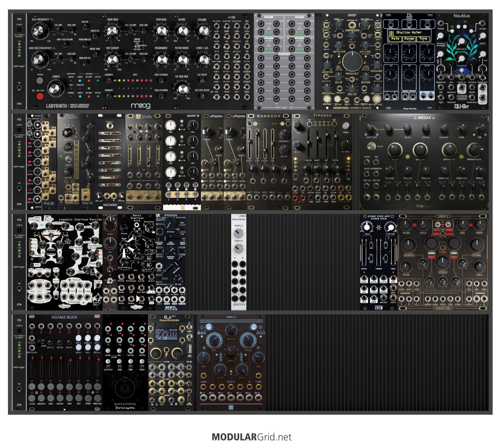Open the MODULARGrid.net link
Image resolution: width=504 pixels, height=445 pixels.
pyautogui.click(x=252, y=437)
